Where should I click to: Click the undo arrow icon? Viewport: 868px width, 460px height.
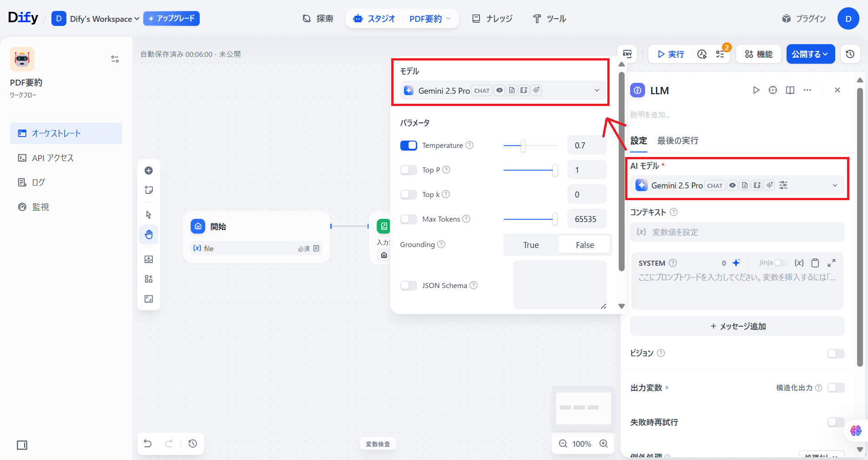148,444
